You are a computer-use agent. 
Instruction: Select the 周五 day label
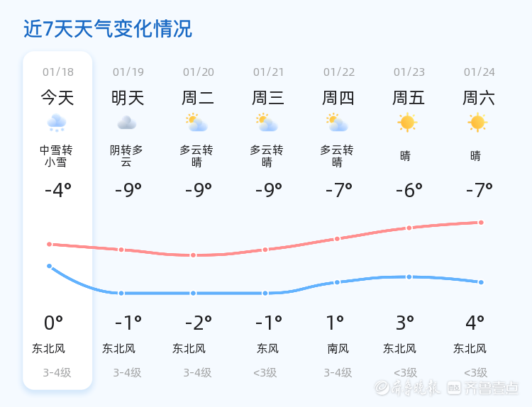tap(409, 98)
